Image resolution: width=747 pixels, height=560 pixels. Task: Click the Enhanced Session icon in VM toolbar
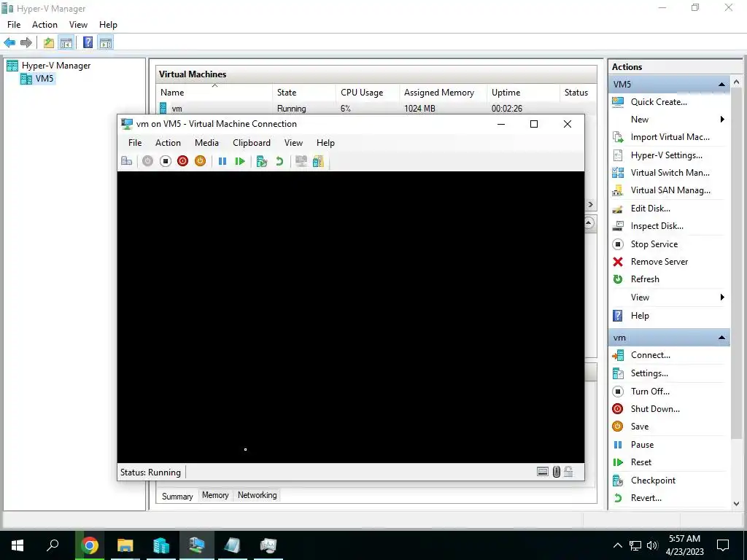point(301,161)
